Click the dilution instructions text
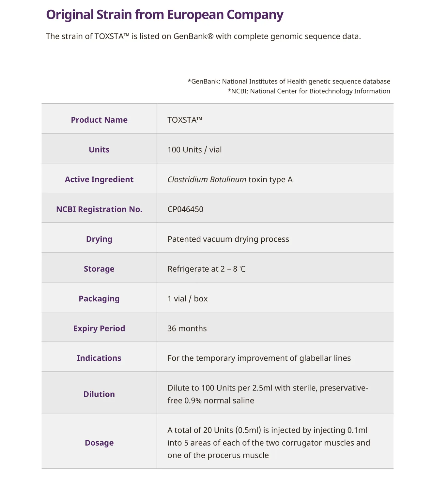This screenshot has width=448, height=501. coord(268,394)
